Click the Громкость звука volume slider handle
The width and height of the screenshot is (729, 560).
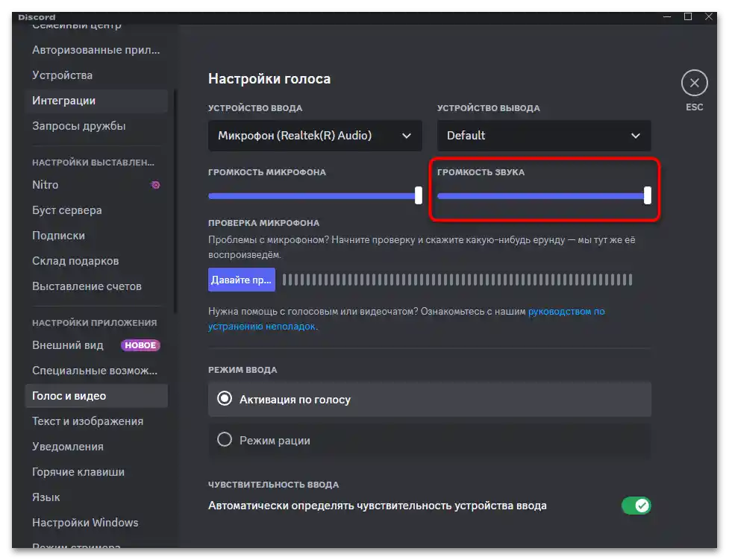(x=646, y=196)
